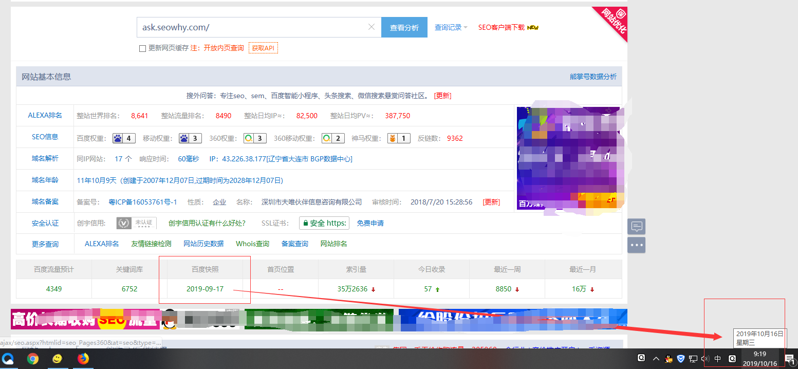798x369 pixels.
Task: Click the 获取API button
Action: click(263, 48)
